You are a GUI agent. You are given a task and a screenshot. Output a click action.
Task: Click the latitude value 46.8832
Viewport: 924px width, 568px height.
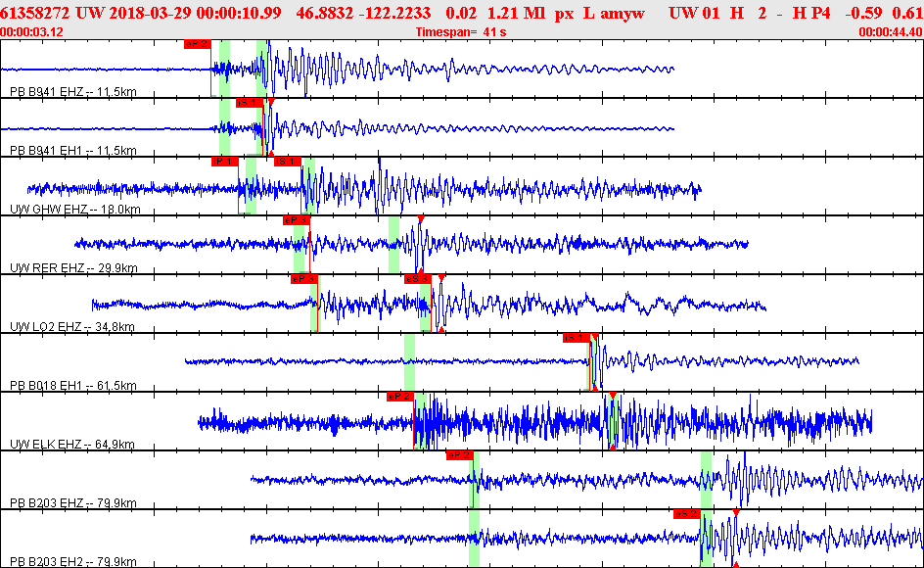(325, 13)
